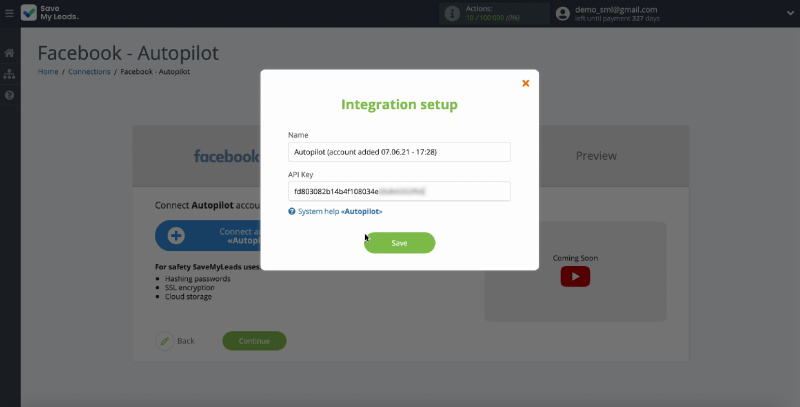Go to Connections breadcrumb link
Image resolution: width=800 pixels, height=407 pixels.
coord(89,72)
